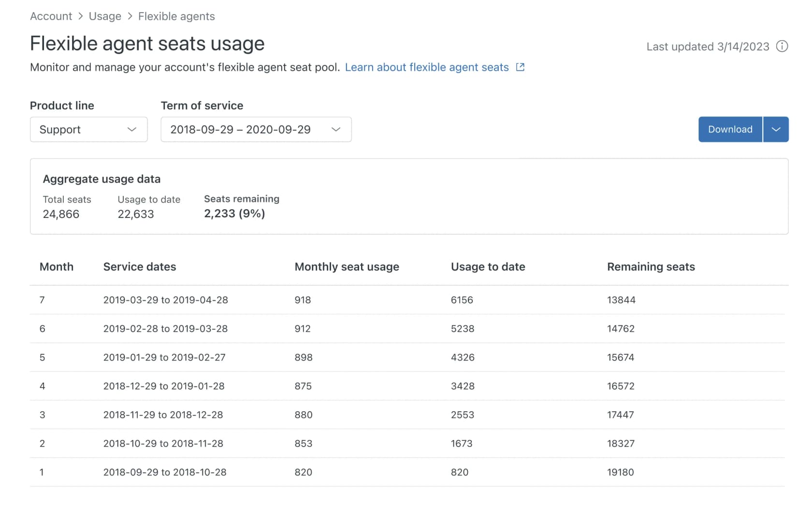The height and width of the screenshot is (506, 812).
Task: Click the Monthly seat usage column header
Action: (347, 267)
